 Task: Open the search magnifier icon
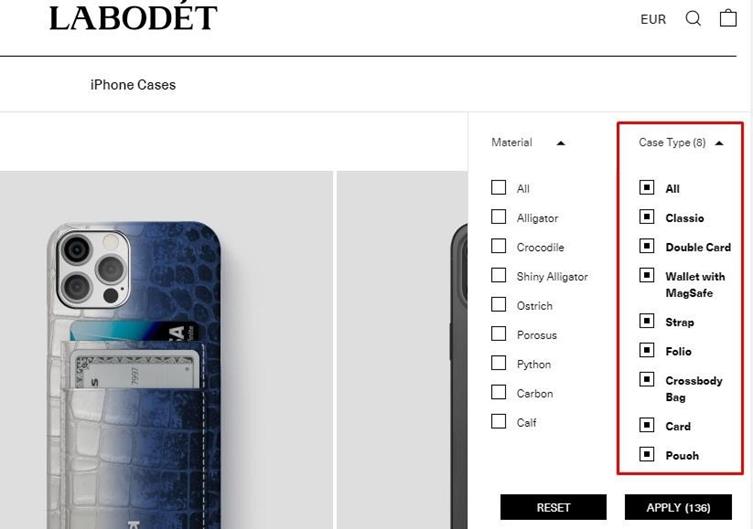coord(692,19)
